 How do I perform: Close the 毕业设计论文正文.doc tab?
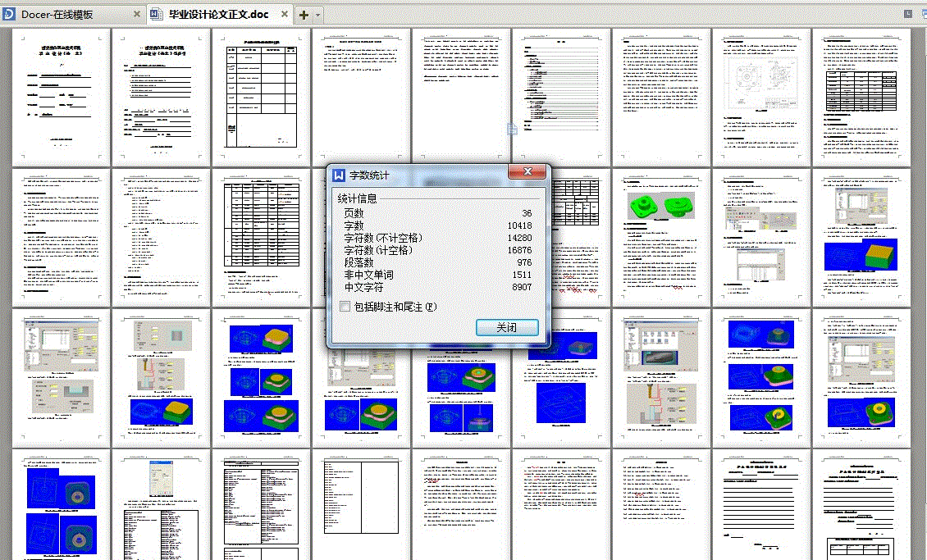(285, 14)
